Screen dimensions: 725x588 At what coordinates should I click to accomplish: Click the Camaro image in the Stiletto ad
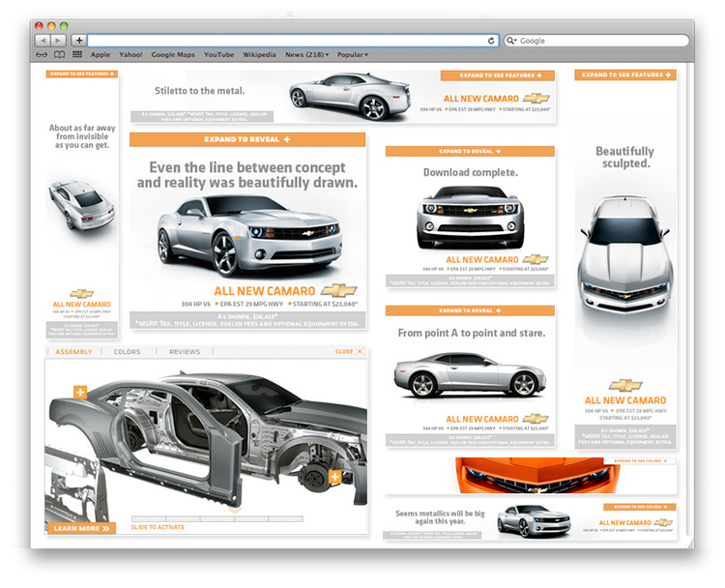[350, 96]
